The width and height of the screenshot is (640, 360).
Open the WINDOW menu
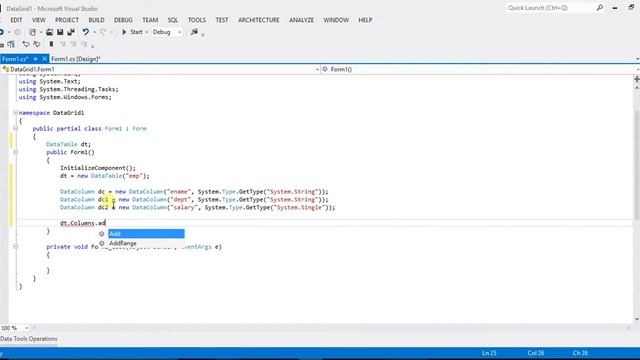pos(336,20)
